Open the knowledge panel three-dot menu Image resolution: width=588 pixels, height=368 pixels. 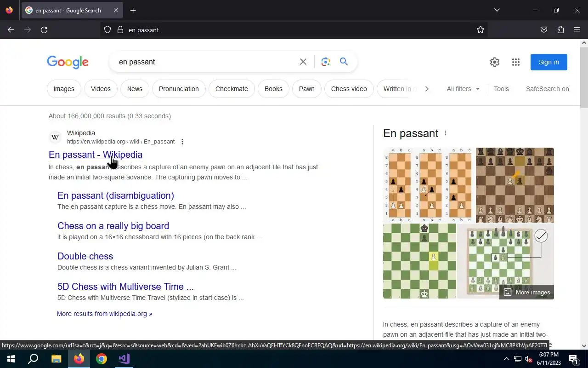click(445, 133)
